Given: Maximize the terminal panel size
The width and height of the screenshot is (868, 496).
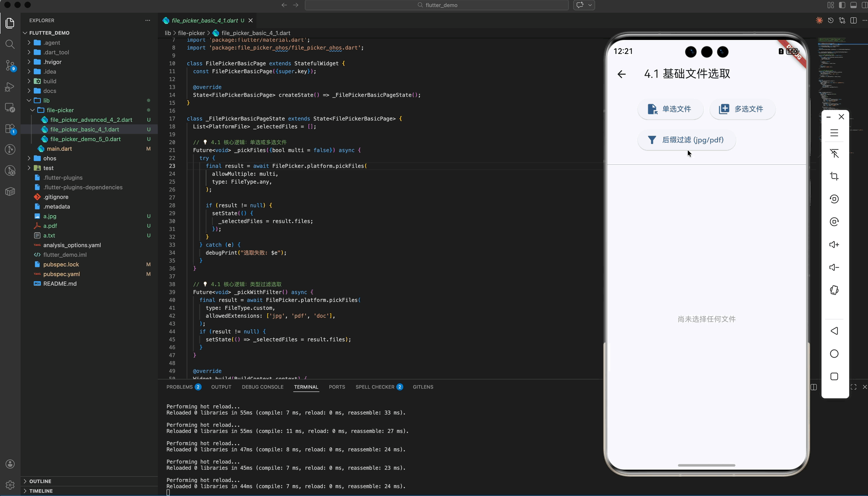Looking at the screenshot, I should tap(854, 387).
